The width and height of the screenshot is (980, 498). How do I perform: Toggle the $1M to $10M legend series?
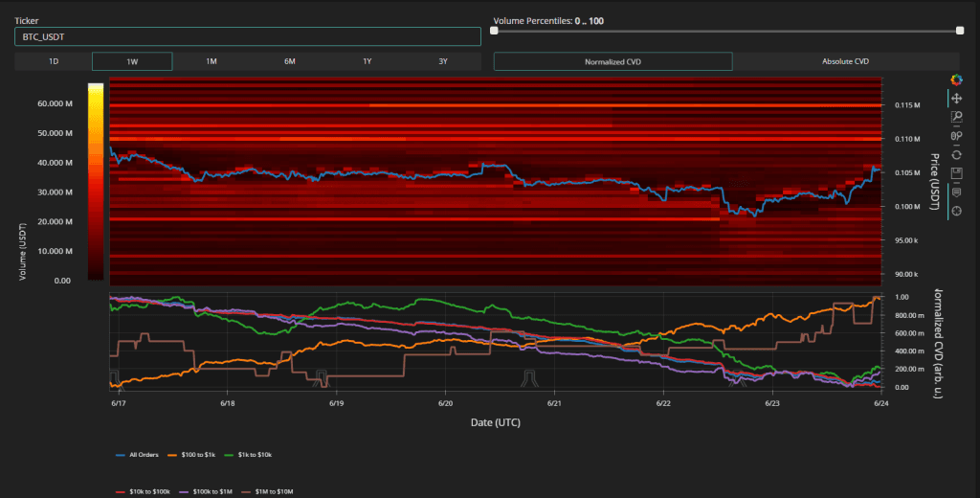pyautogui.click(x=267, y=491)
